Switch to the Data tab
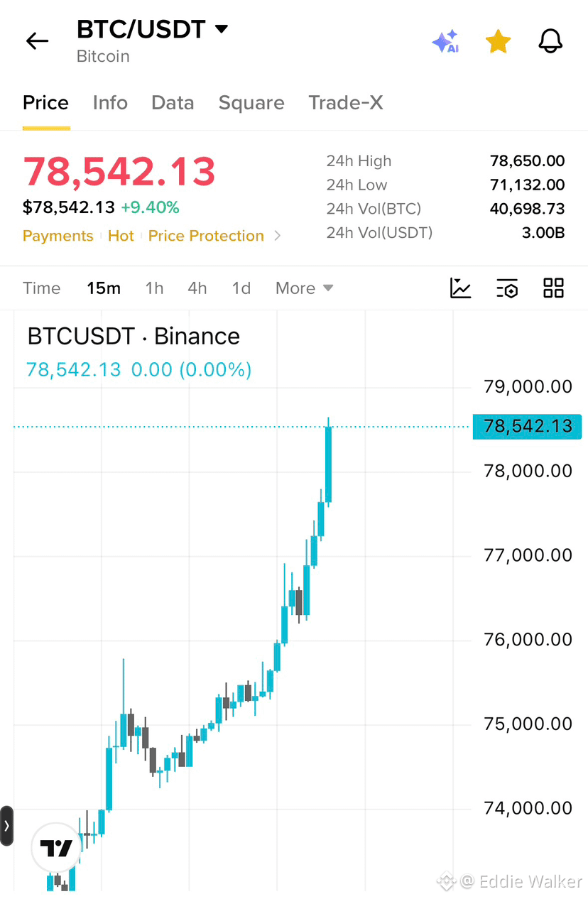Viewport: 588px width, 899px height. pos(173,103)
